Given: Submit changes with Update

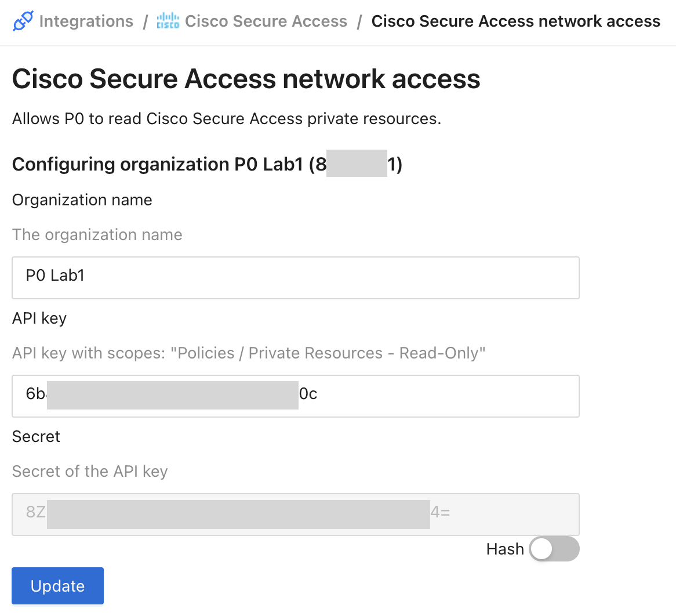Looking at the screenshot, I should (x=57, y=586).
